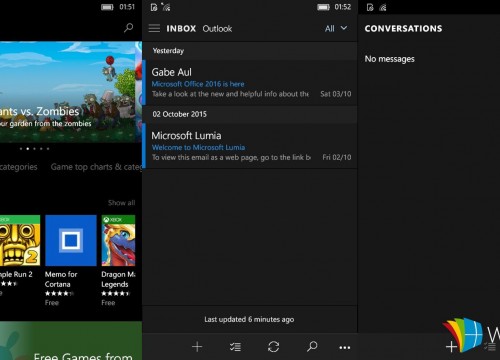Click Wi-Fi icon in Outlook status bar
500x360 pixels.
(166, 7)
